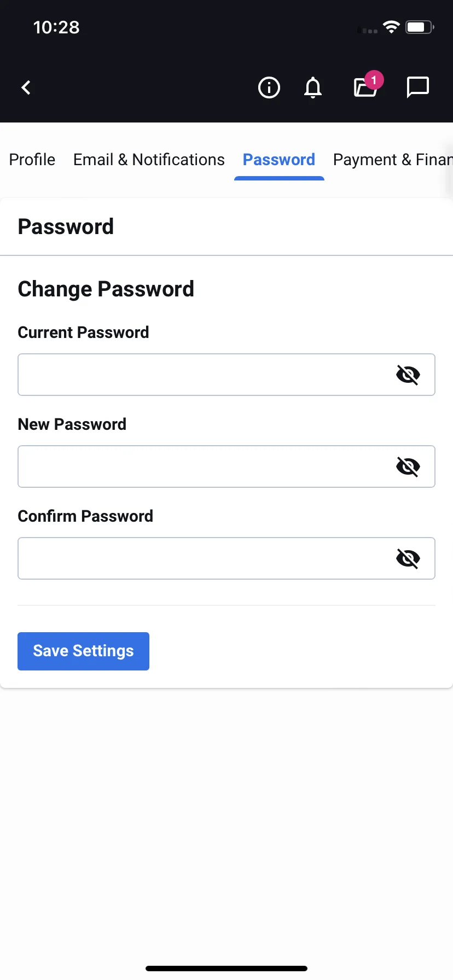Focus the Current Password input field

pyautogui.click(x=226, y=375)
